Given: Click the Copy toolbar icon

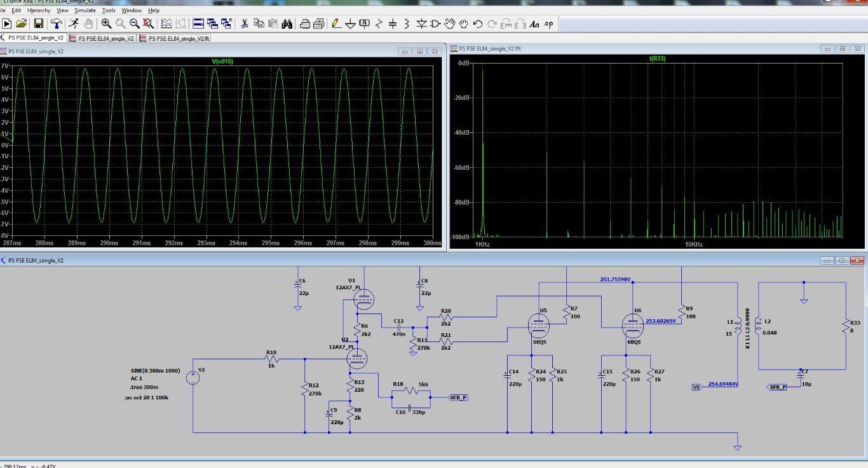Looking at the screenshot, I should (259, 24).
